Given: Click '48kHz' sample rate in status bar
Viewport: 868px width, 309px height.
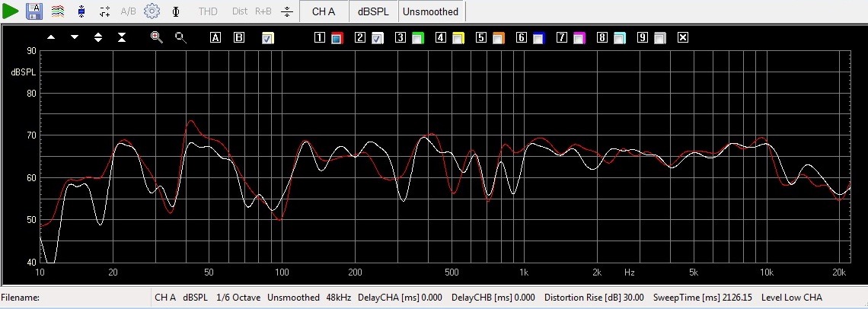Looking at the screenshot, I should [x=338, y=298].
